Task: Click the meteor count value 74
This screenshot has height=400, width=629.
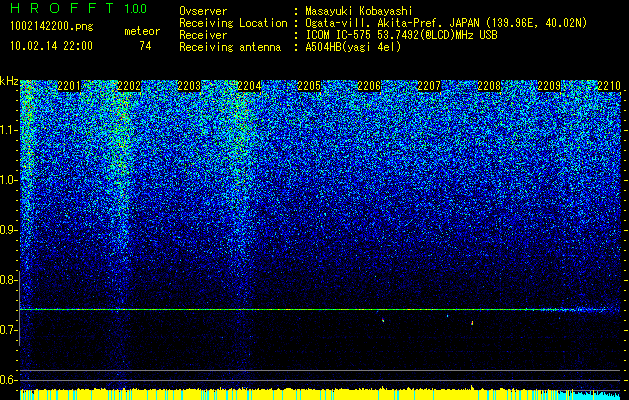Action: (145, 46)
